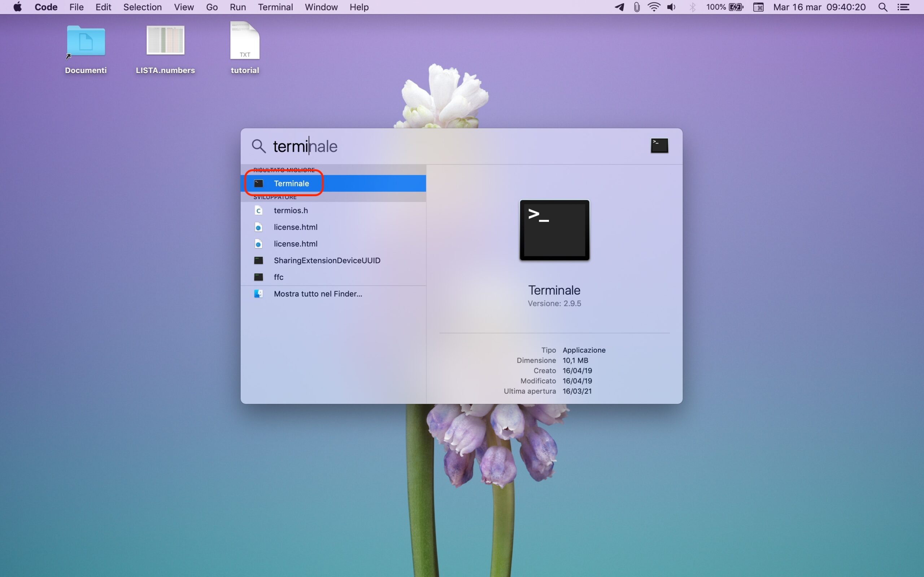Click the large Terminale preview icon
Screen dimensions: 924x577
tap(554, 230)
